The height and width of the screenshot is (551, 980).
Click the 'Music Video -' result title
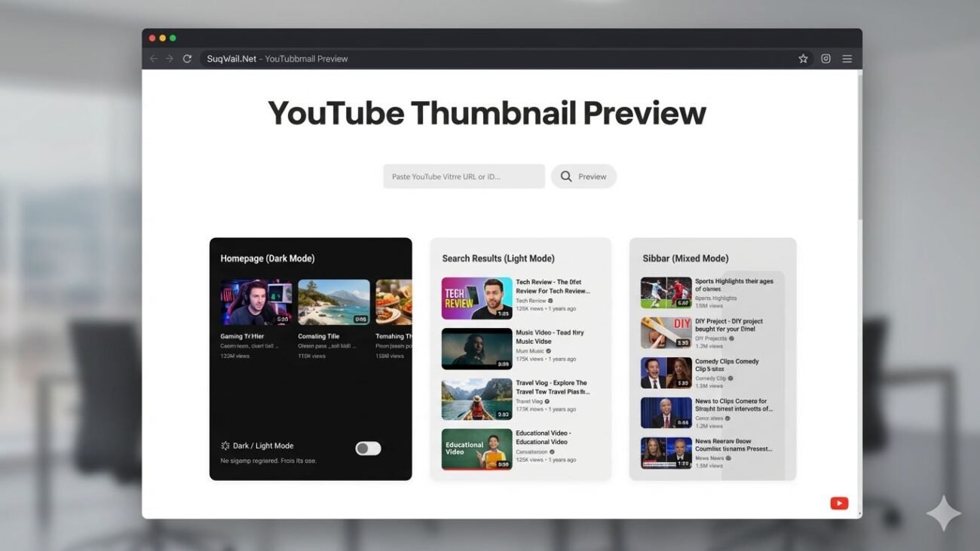pyautogui.click(x=550, y=337)
